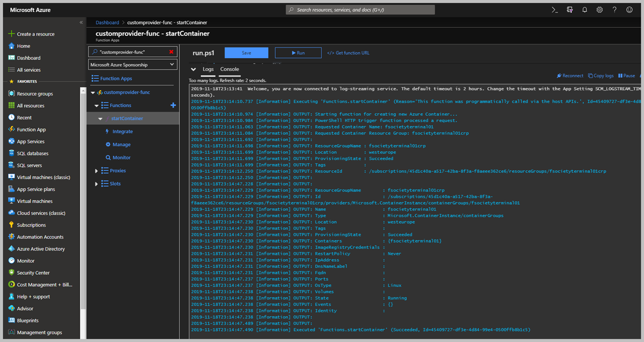644x342 pixels.
Task: Open Blueprints
Action: (23, 320)
